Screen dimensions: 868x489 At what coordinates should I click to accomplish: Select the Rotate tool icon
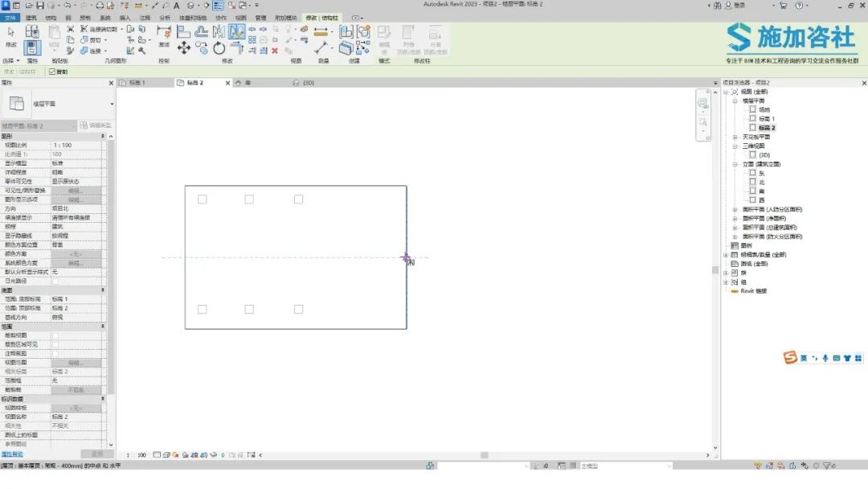219,48
